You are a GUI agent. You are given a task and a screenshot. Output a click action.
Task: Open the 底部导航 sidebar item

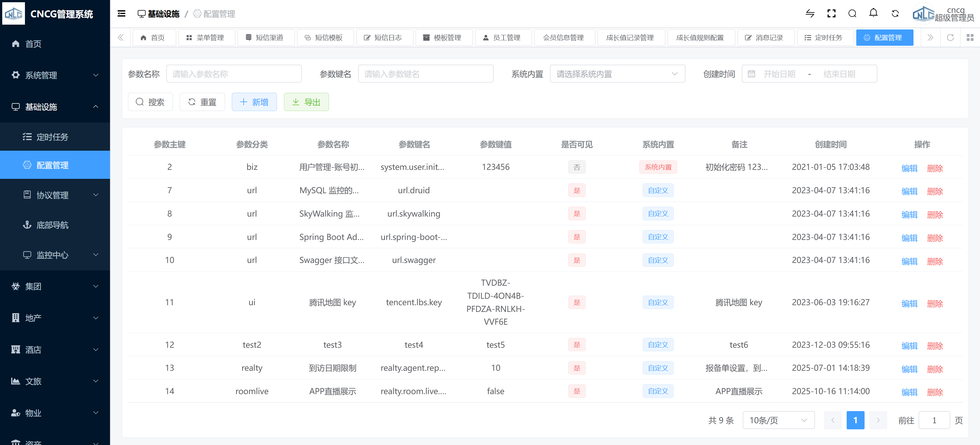point(52,225)
